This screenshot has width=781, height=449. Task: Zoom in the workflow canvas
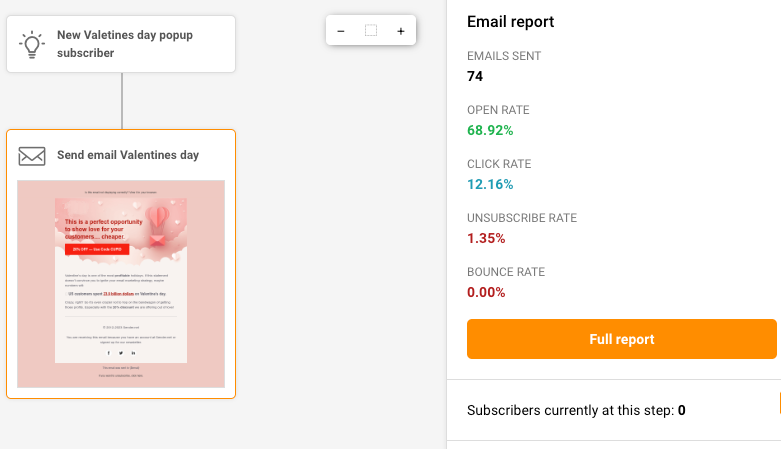[401, 31]
